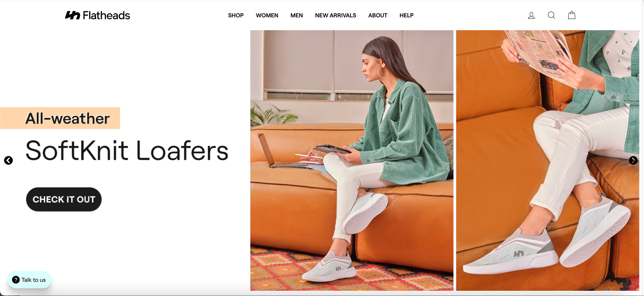Click the Flatheads brand name link
Screen dimensions: 644x296
click(106, 15)
